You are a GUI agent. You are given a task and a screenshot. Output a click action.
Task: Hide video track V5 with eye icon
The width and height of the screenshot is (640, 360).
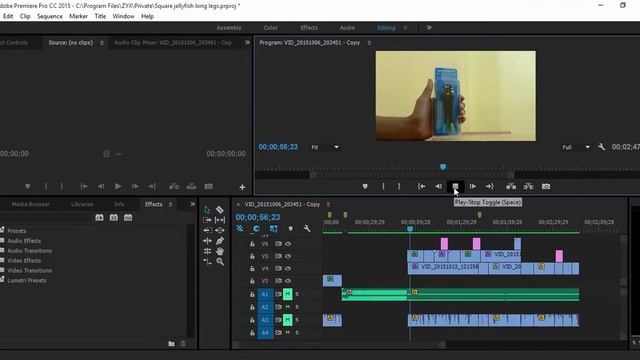288,256
